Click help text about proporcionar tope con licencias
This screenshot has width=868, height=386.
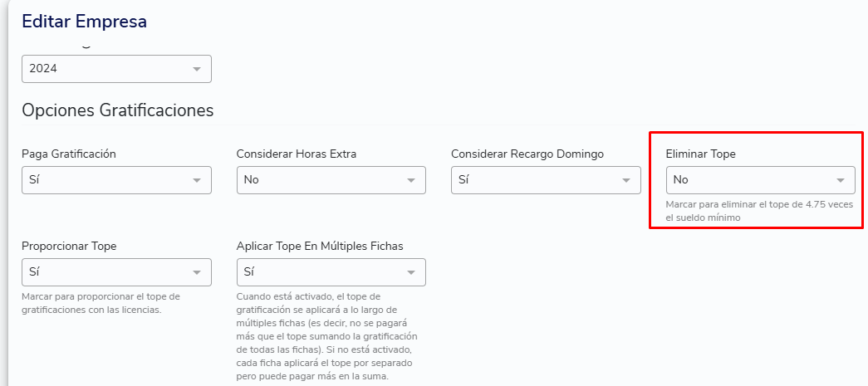click(x=101, y=303)
